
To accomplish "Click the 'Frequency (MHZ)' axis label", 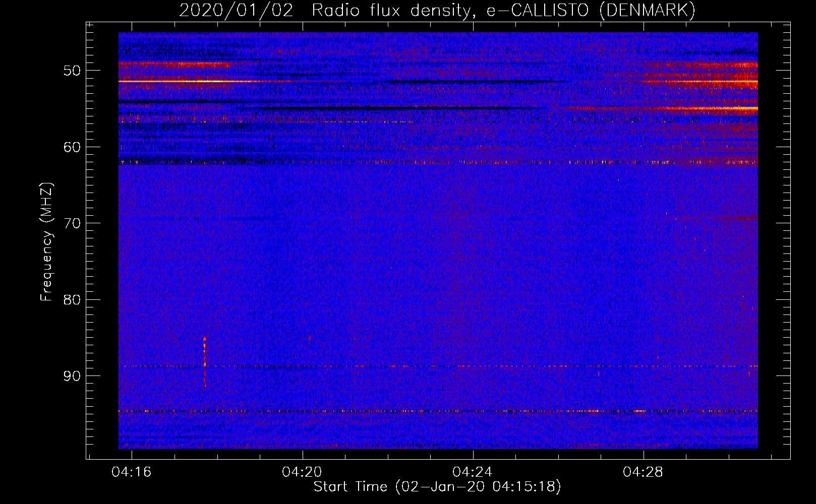I will 46,242.
